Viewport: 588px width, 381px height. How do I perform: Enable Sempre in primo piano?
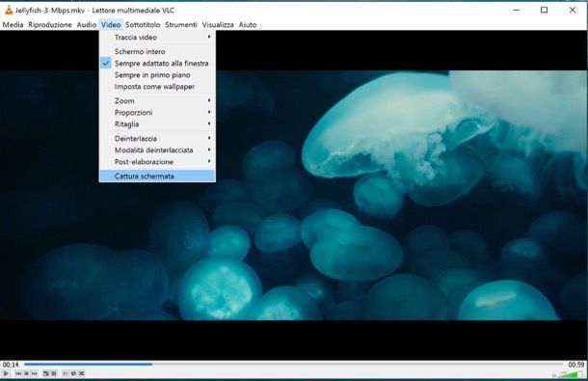[x=157, y=75]
